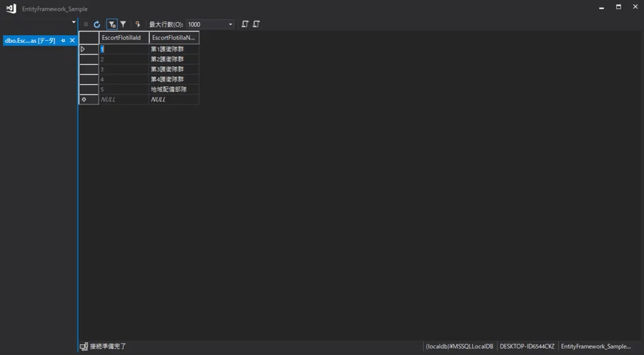Click the first script export icon
Image resolution: width=644 pixels, height=355 pixels.
(245, 25)
